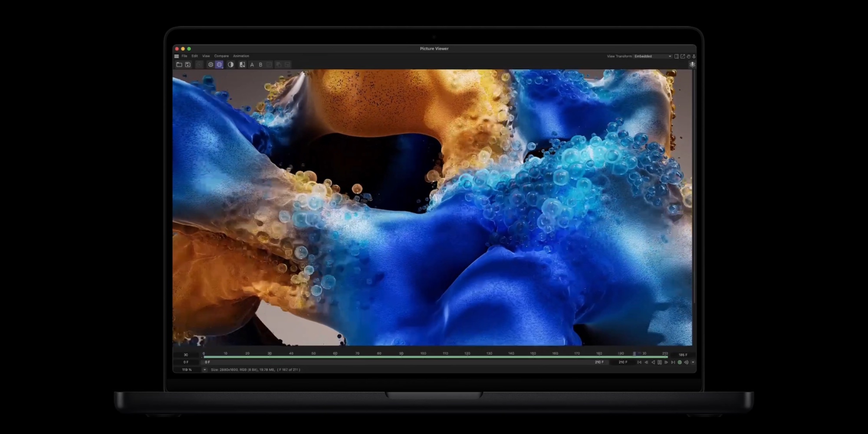Select image B for comparison

(x=260, y=64)
